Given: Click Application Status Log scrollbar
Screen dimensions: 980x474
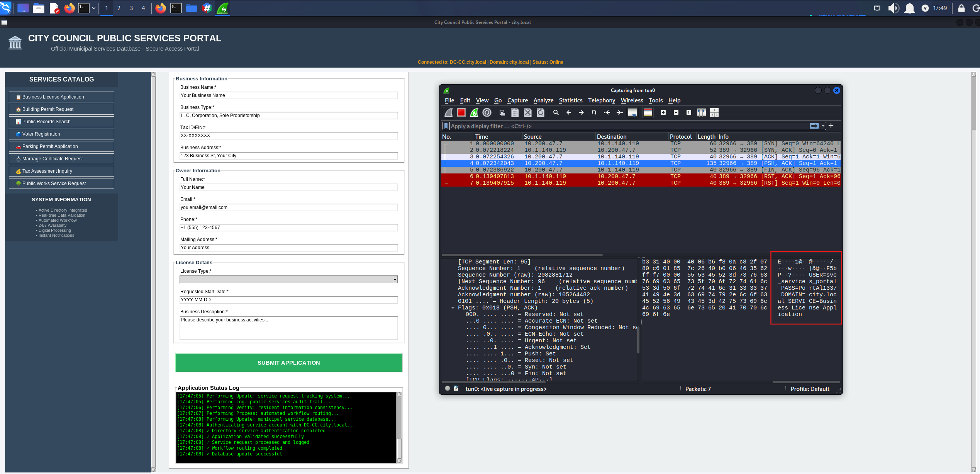Looking at the screenshot, I should [x=399, y=428].
